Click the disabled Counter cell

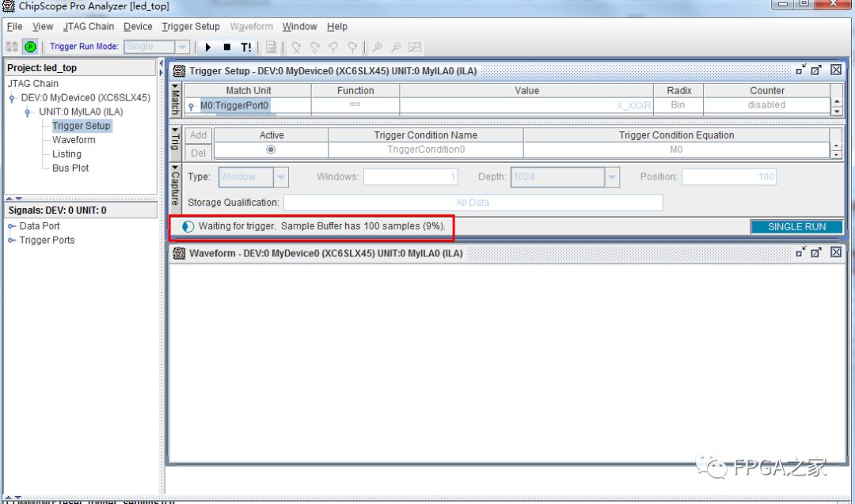pyautogui.click(x=766, y=105)
